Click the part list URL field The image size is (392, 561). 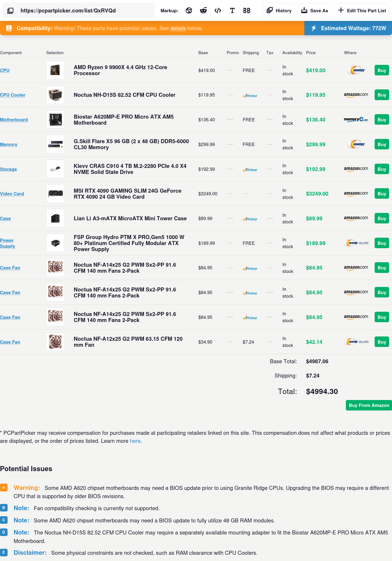pos(79,10)
